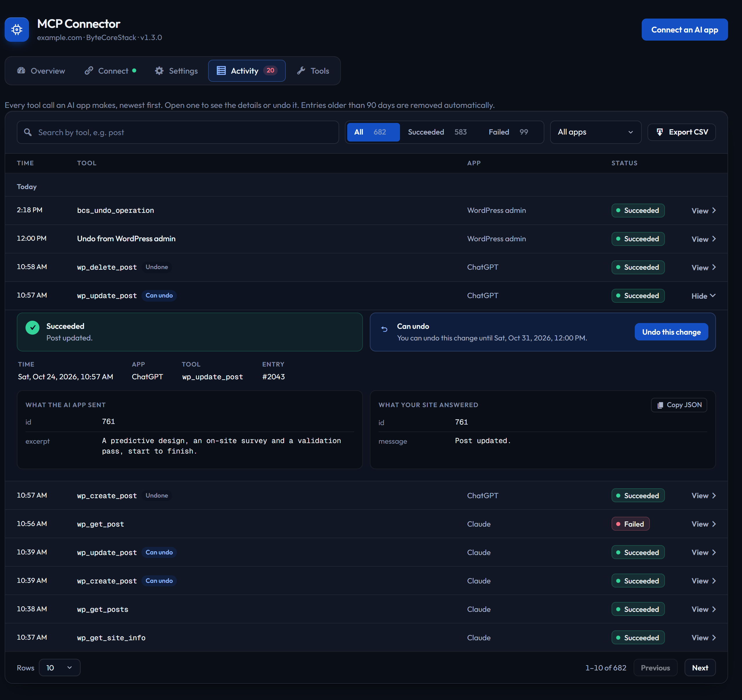Go to the Tools tab
Image resolution: width=742 pixels, height=700 pixels.
(x=313, y=71)
